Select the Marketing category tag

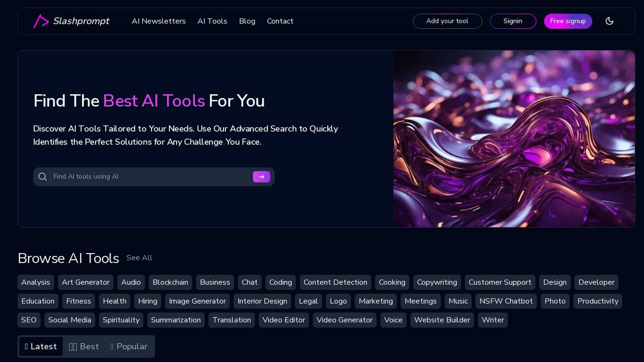click(376, 301)
